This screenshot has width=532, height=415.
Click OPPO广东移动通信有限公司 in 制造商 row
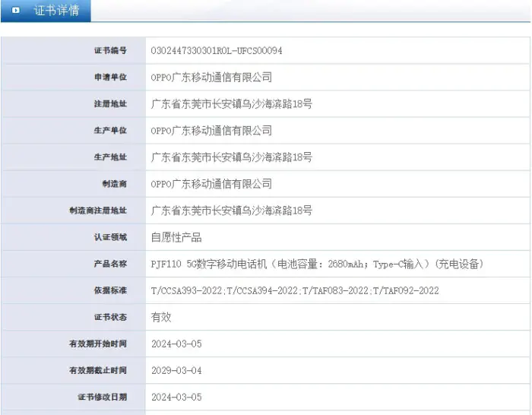(x=211, y=184)
